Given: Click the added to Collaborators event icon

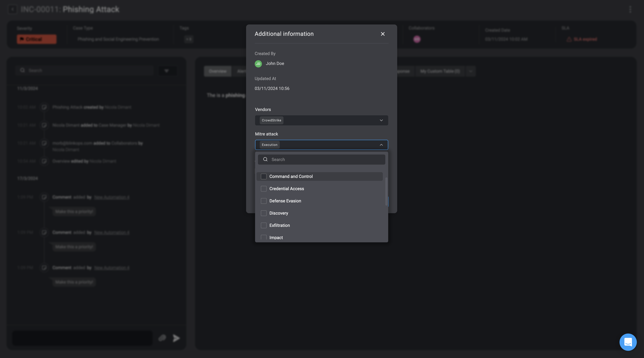Looking at the screenshot, I should tap(44, 143).
